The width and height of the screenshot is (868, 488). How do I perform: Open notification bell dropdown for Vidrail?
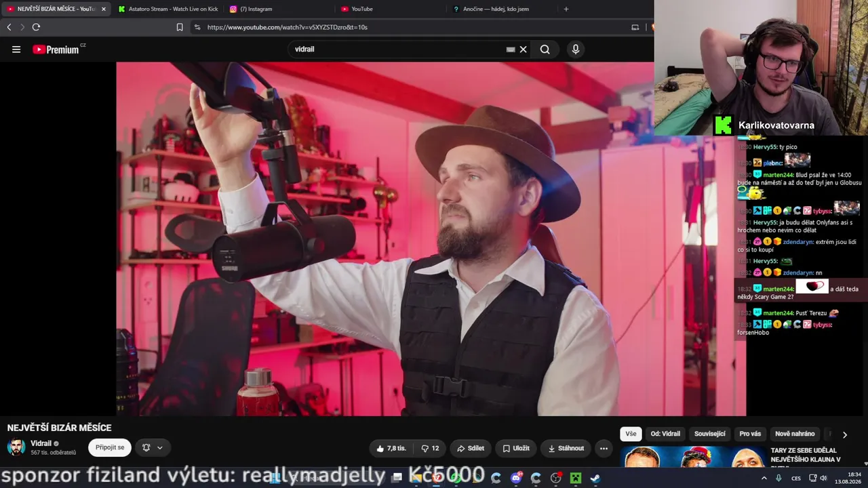click(152, 447)
